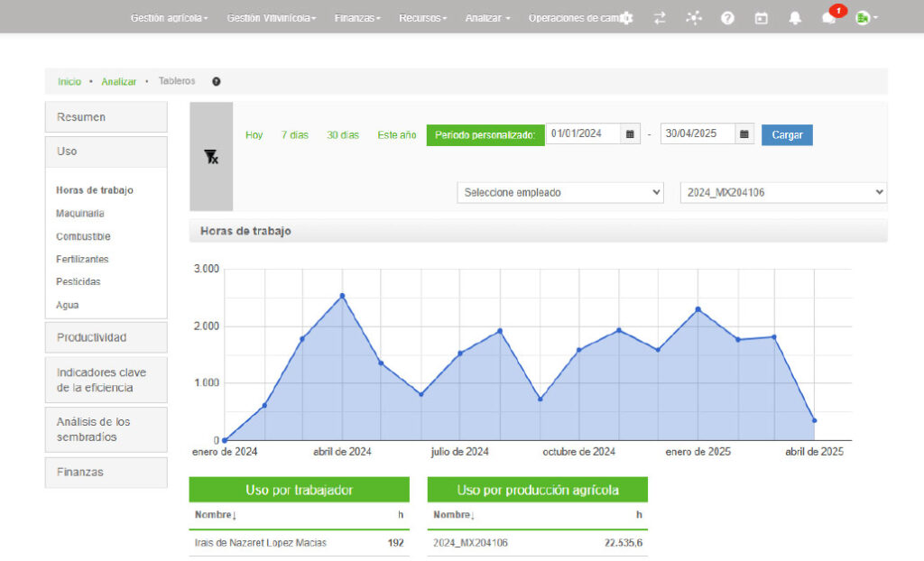Select the 30 días period link
The height and width of the screenshot is (561, 924).
coord(343,134)
